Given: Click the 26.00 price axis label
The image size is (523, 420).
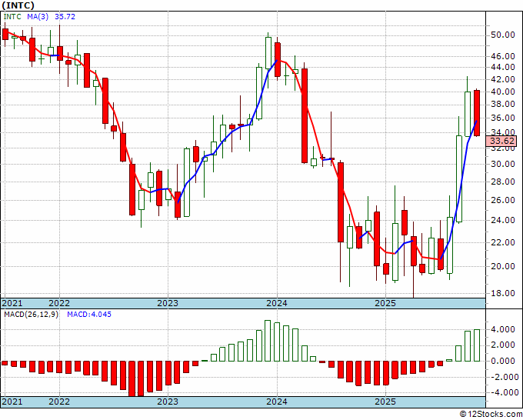Looking at the screenshot, I should (x=503, y=201).
